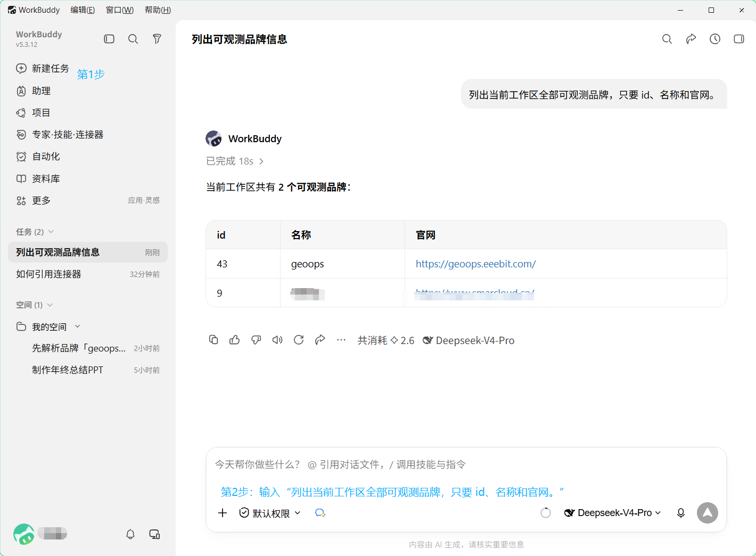
Task: Click the user message bubble
Action: coord(594,94)
